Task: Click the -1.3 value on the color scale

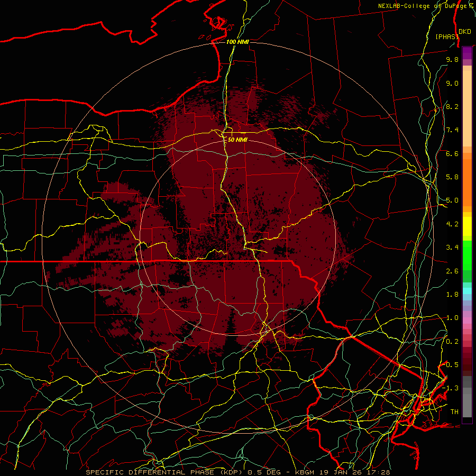Action: pyautogui.click(x=451, y=388)
